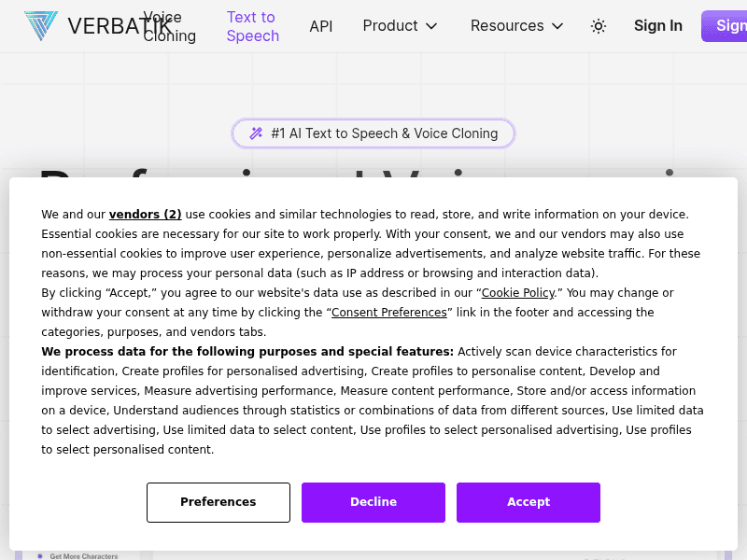Decline non-essential cookies

click(373, 502)
